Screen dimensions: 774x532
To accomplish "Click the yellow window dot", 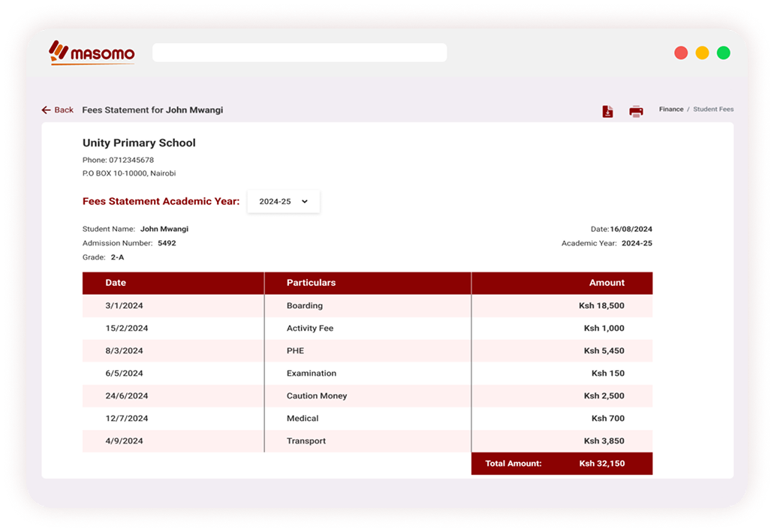I will pyautogui.click(x=702, y=53).
